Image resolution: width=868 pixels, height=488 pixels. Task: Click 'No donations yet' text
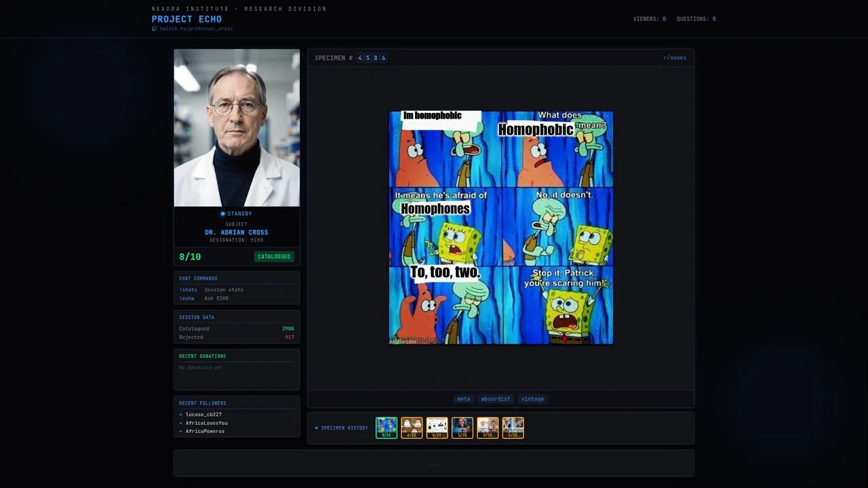point(201,367)
